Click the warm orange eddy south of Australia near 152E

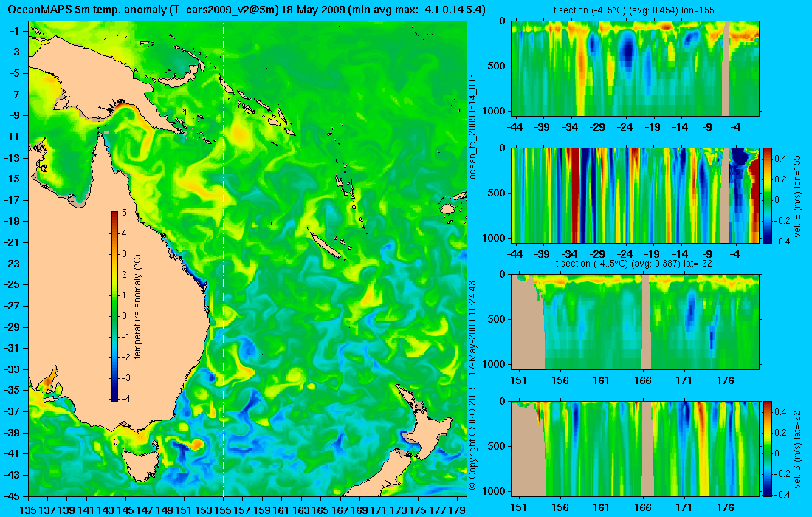(x=196, y=444)
